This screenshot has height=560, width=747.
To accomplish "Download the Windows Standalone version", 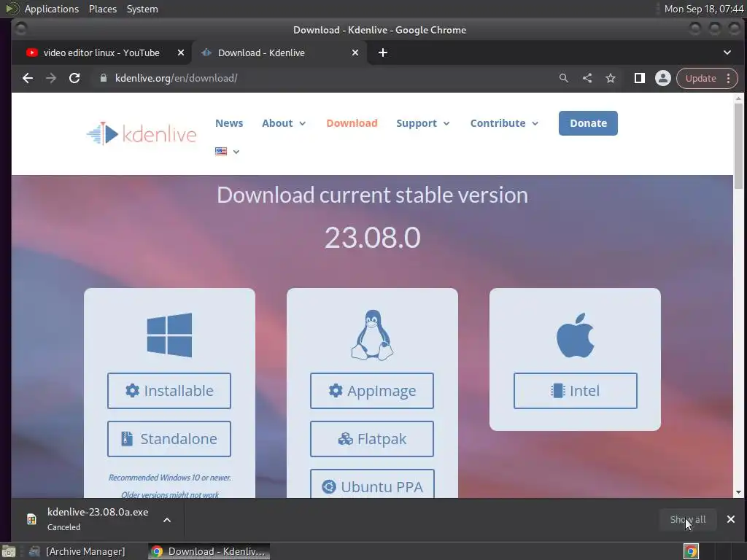I will click(169, 439).
